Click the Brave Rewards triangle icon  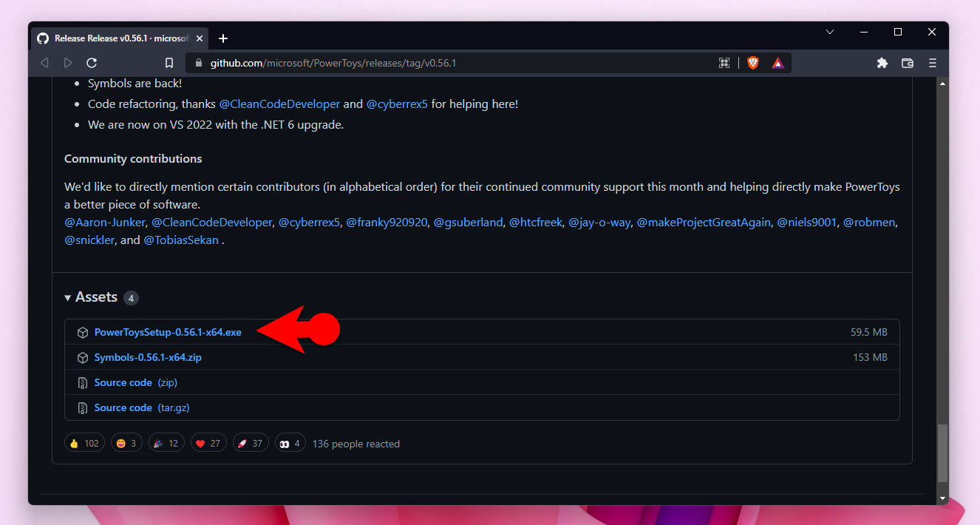click(777, 64)
